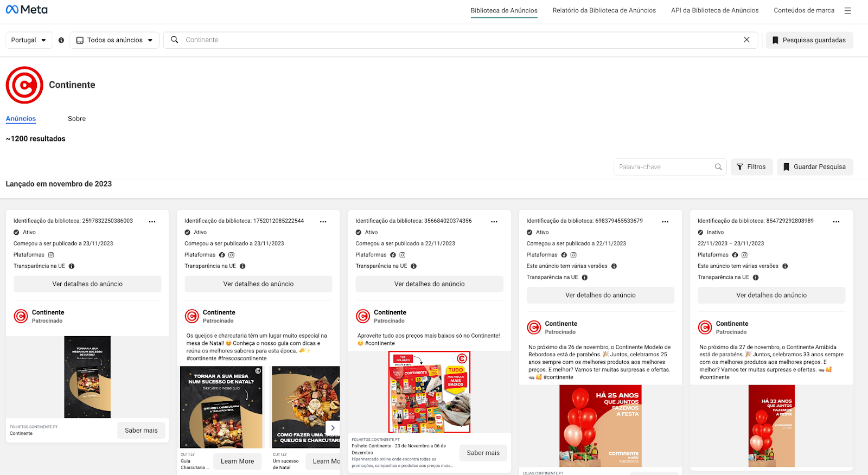Open the Há 25 anos balloon ad image
Image resolution: width=868 pixels, height=475 pixels.
(x=600, y=426)
